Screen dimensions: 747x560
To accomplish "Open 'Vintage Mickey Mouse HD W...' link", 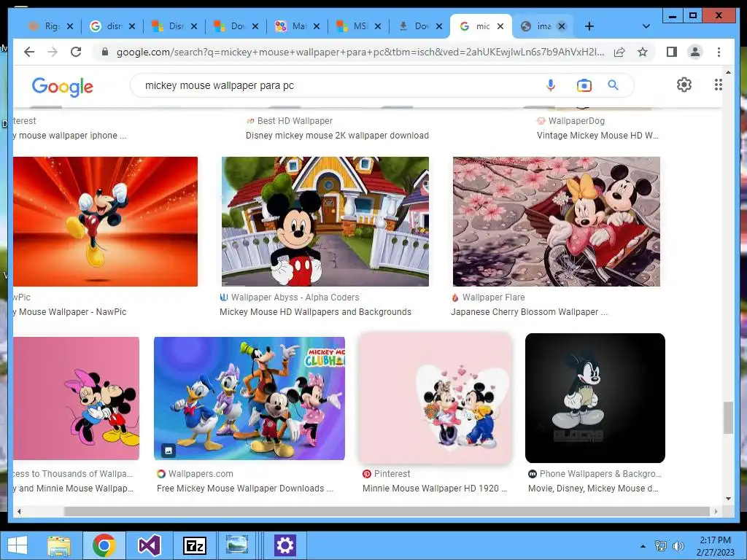I will point(597,136).
